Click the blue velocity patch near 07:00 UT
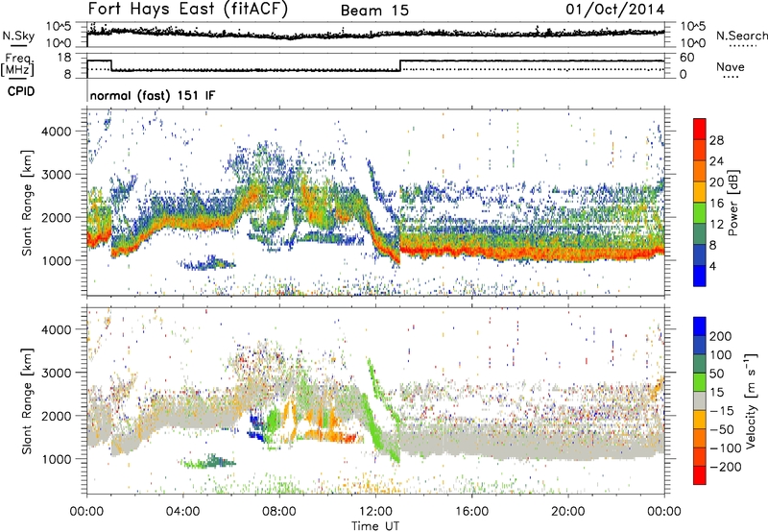 [x=256, y=426]
